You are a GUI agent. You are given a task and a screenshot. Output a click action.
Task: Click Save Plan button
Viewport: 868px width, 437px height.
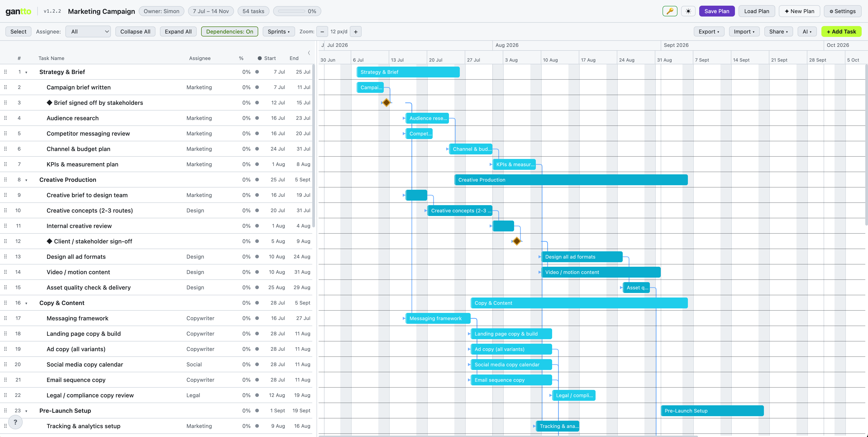pyautogui.click(x=717, y=11)
